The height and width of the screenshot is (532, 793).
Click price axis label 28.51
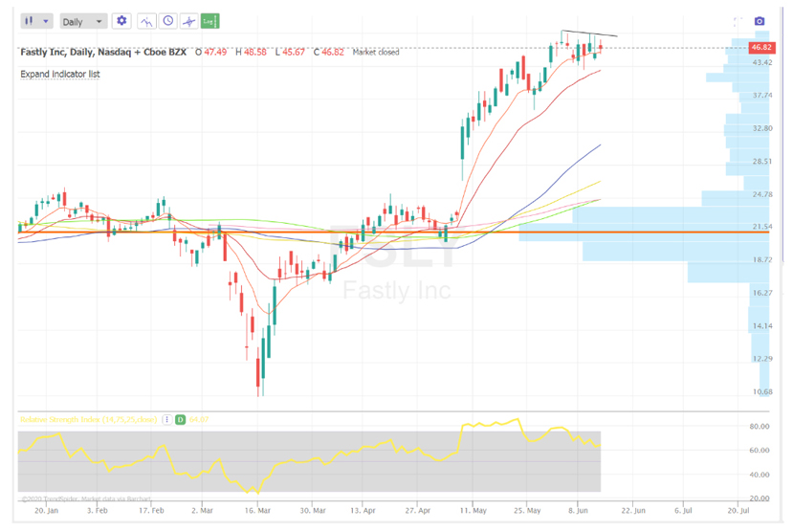pyautogui.click(x=762, y=162)
